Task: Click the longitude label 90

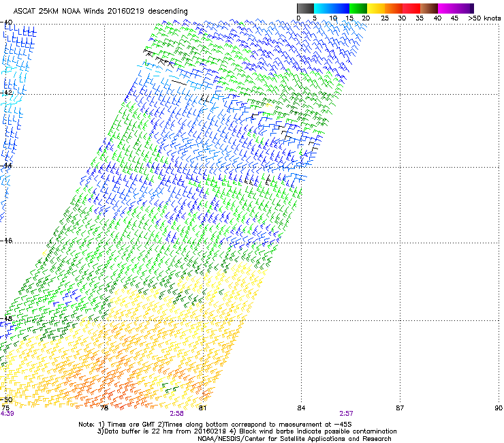Action: tap(499, 408)
